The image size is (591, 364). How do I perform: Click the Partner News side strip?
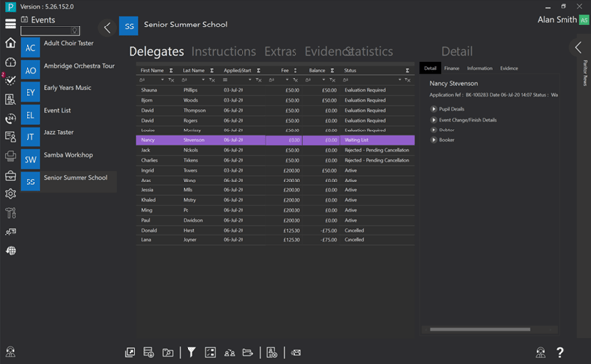pos(585,73)
